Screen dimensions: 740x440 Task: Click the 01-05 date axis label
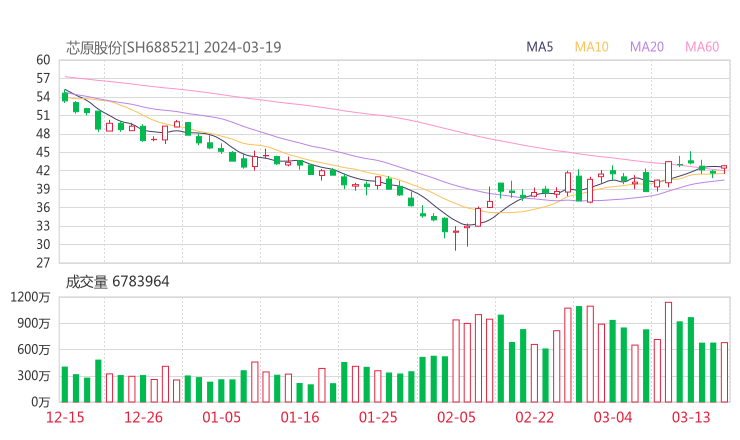tap(221, 417)
